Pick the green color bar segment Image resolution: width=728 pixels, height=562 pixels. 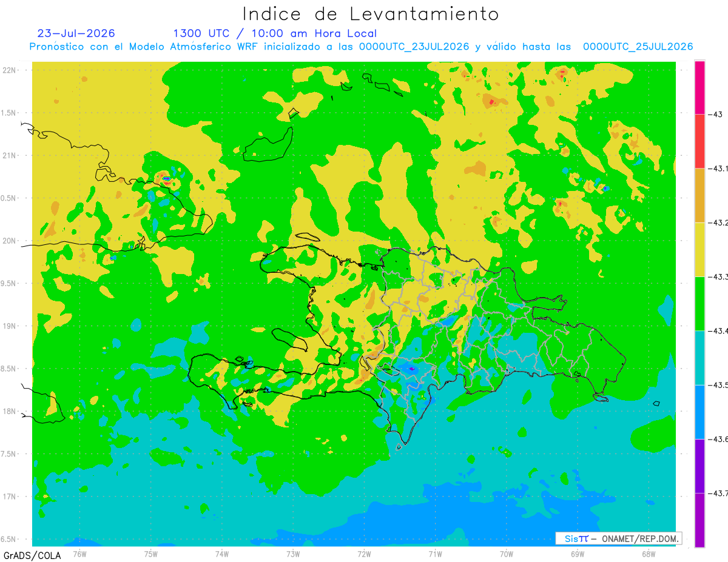[699, 303]
